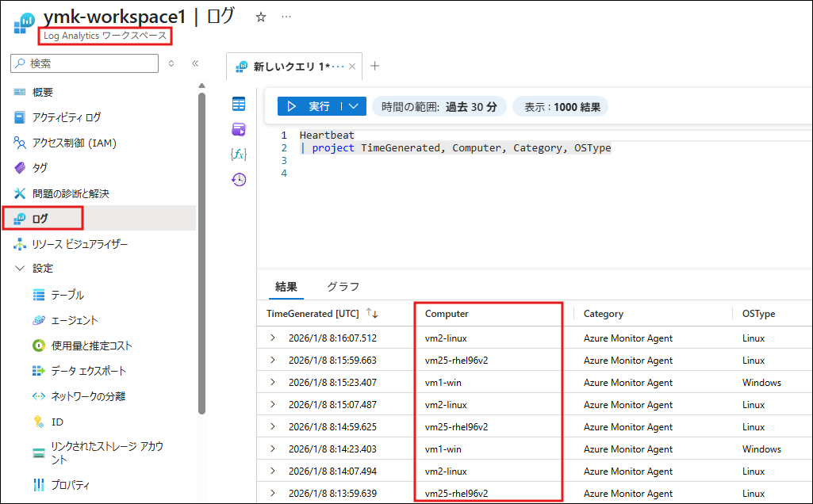This screenshot has width=813, height=504.
Task: Expand the 8:16:07.512 result row
Action: pos(273,338)
